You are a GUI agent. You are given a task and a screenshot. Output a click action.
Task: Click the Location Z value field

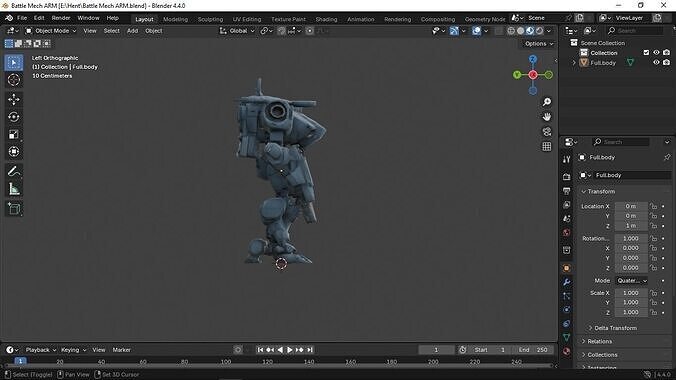[631, 226]
